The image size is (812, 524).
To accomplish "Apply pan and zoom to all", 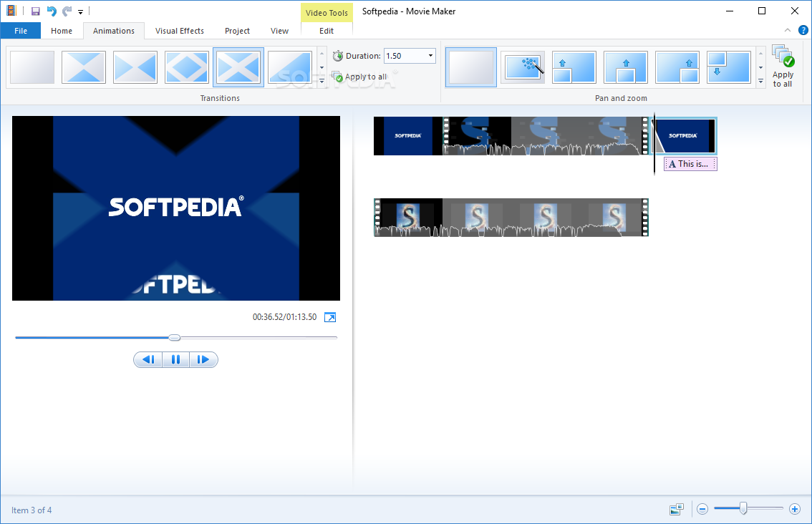I will [x=783, y=67].
